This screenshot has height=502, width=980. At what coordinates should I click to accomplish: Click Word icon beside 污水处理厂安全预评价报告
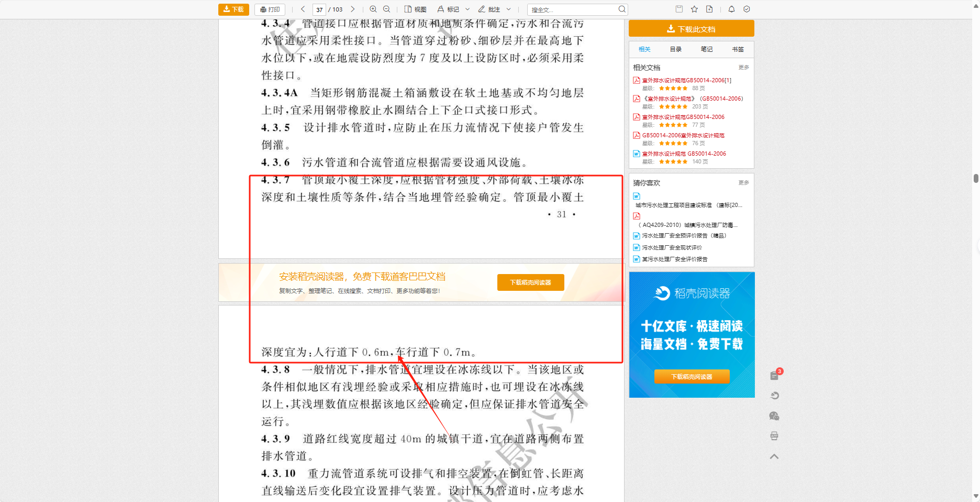click(x=637, y=236)
